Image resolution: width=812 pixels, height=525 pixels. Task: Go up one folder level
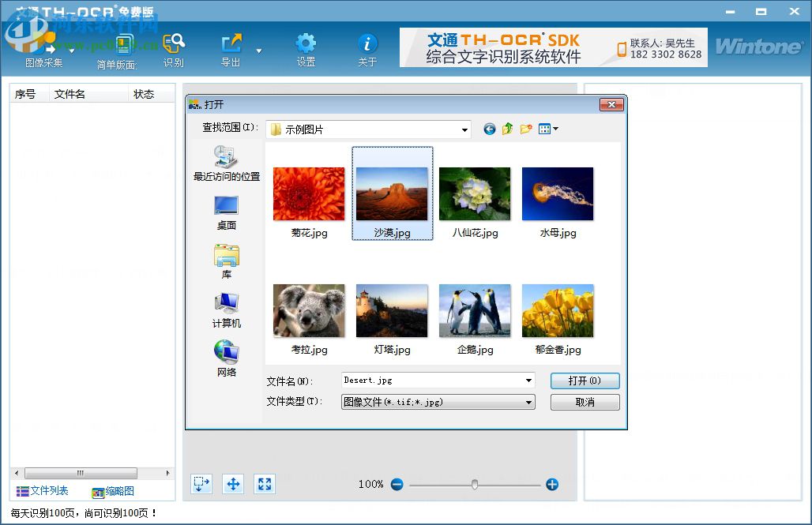coord(507,129)
